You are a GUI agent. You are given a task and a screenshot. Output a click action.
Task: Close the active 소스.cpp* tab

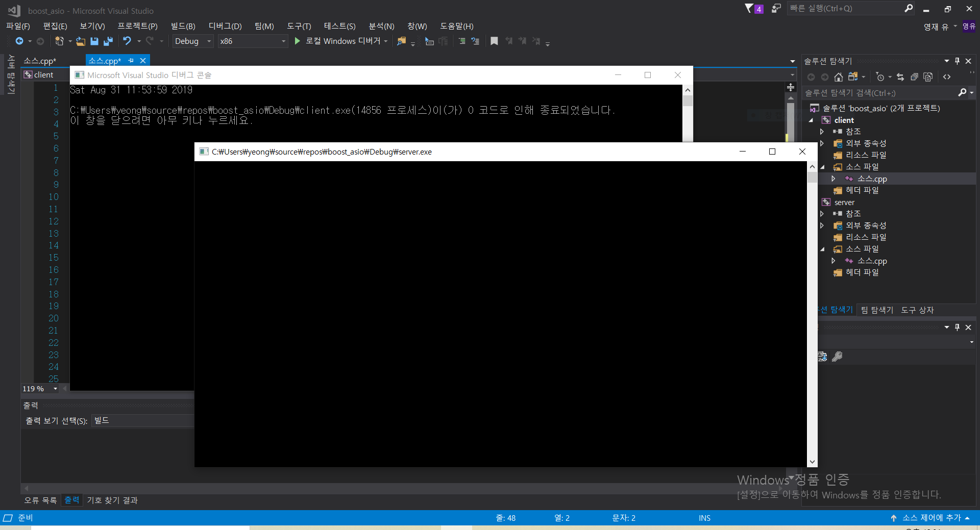143,61
